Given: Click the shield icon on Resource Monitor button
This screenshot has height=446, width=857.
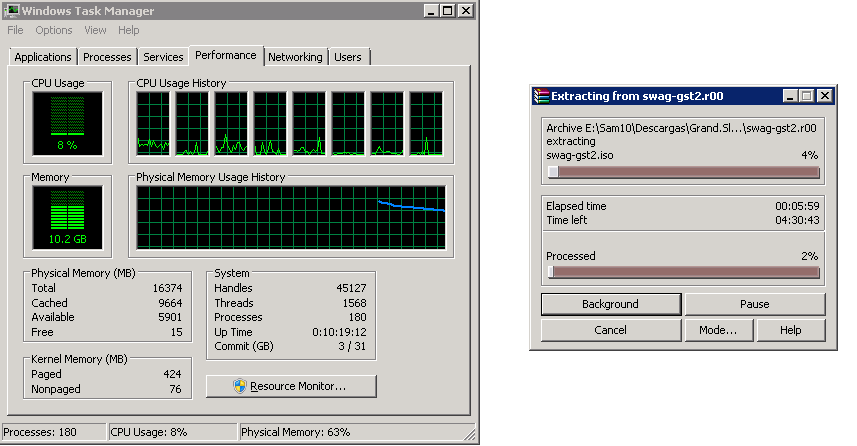Looking at the screenshot, I should tap(239, 386).
